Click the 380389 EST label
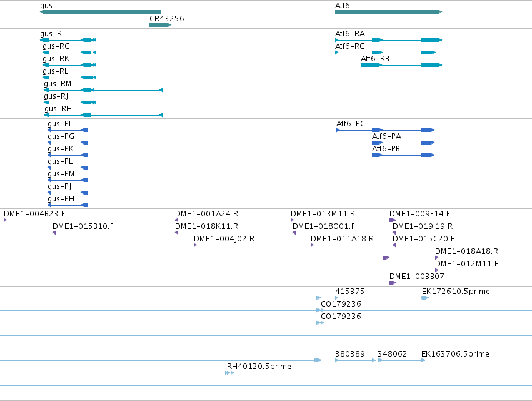Viewport: 532px width, 401px height. (x=350, y=355)
